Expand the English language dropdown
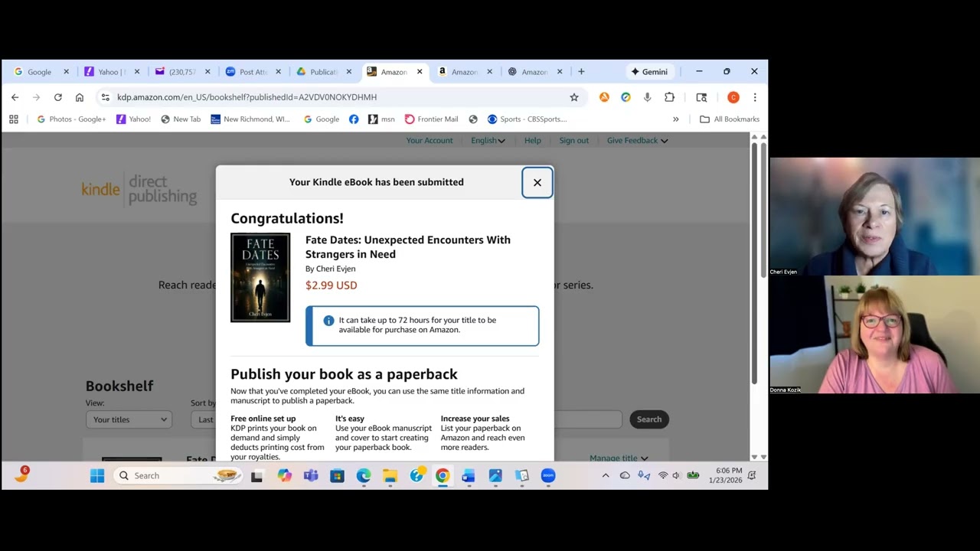The height and width of the screenshot is (551, 980). [x=488, y=140]
